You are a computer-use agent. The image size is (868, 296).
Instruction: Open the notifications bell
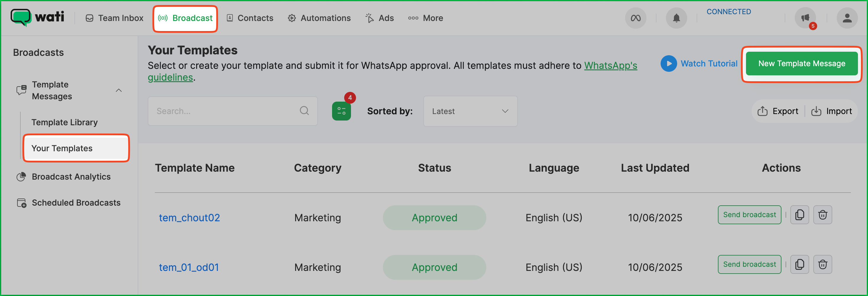(x=676, y=18)
